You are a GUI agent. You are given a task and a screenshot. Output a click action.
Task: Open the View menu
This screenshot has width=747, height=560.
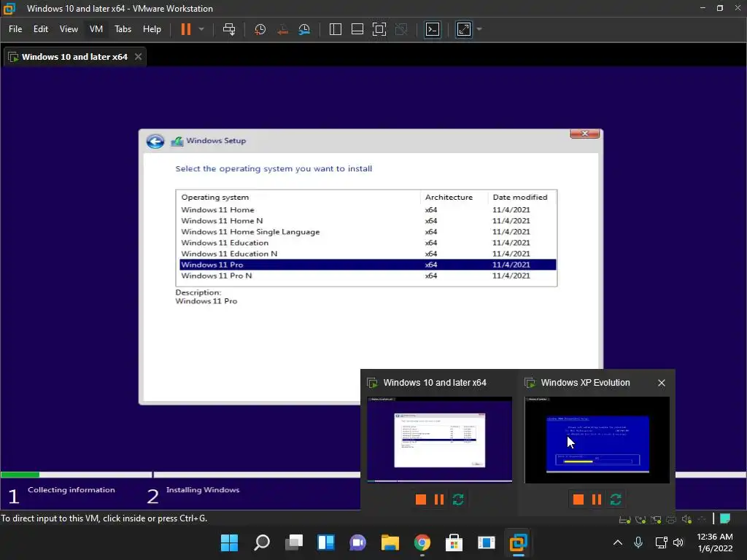click(69, 29)
